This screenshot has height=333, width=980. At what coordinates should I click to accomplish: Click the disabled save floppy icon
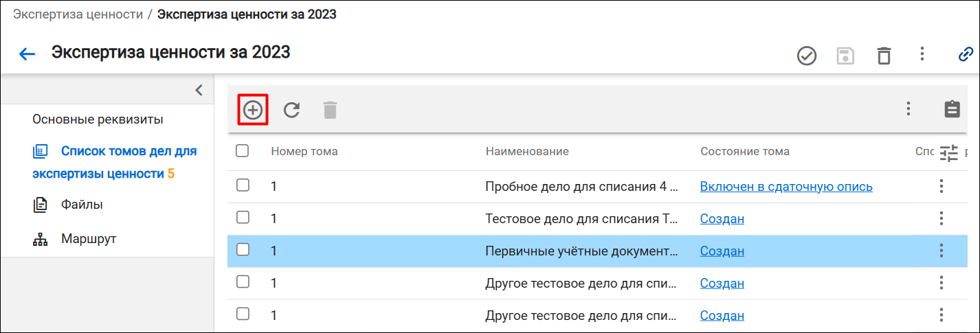845,56
